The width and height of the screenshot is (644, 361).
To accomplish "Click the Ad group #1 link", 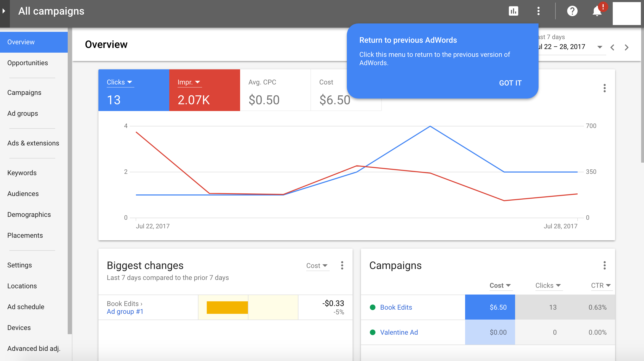I will 125,311.
